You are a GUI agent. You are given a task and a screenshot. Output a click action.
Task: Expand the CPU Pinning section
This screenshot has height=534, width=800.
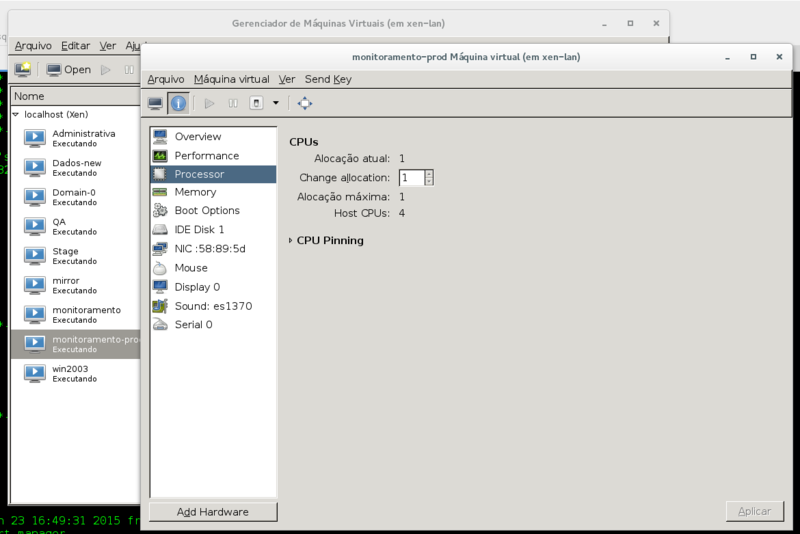(290, 240)
